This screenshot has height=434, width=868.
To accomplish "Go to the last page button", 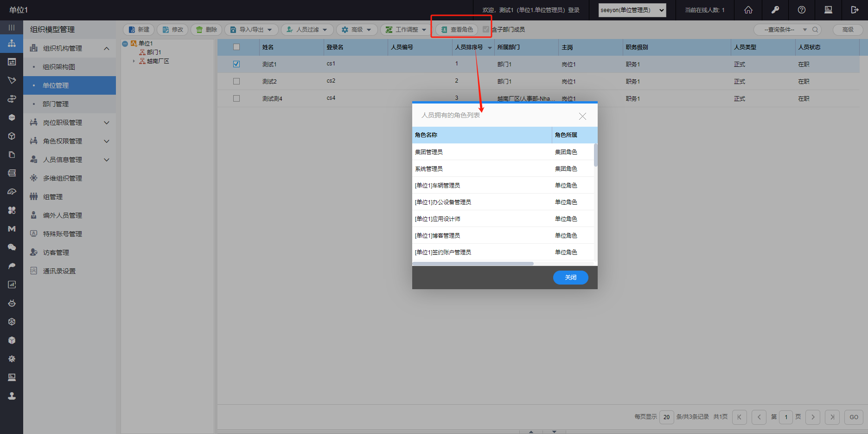I will tap(832, 417).
